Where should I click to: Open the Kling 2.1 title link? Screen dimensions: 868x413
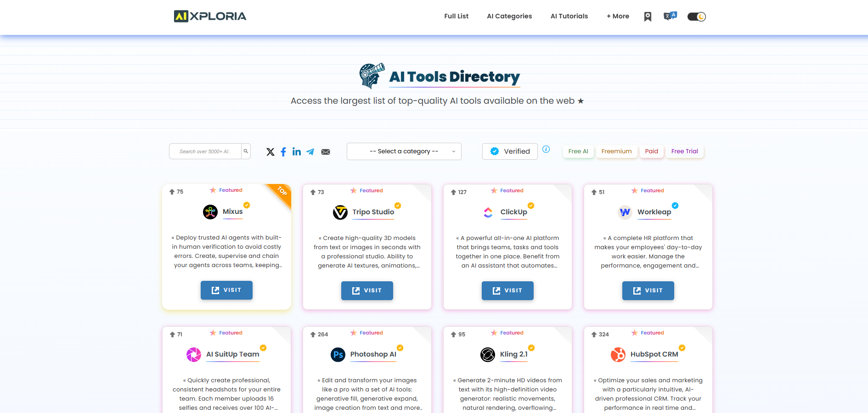(514, 354)
